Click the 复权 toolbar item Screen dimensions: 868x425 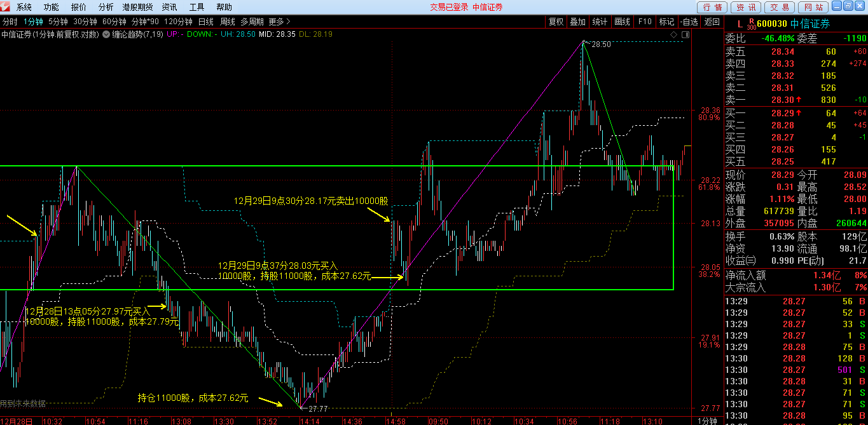(x=556, y=22)
